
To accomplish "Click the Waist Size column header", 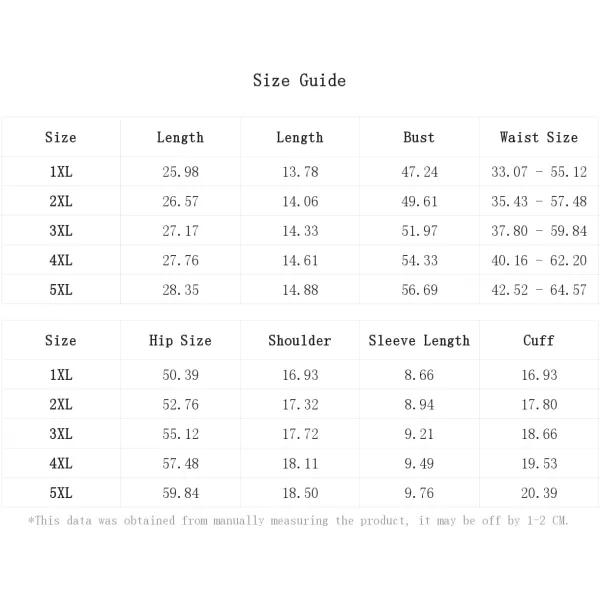I will (x=539, y=137).
